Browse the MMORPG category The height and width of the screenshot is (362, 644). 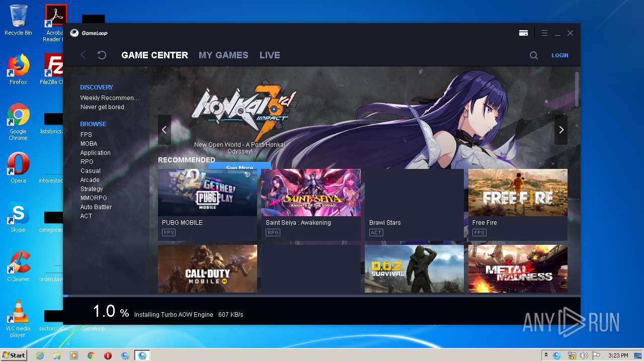[x=94, y=198]
